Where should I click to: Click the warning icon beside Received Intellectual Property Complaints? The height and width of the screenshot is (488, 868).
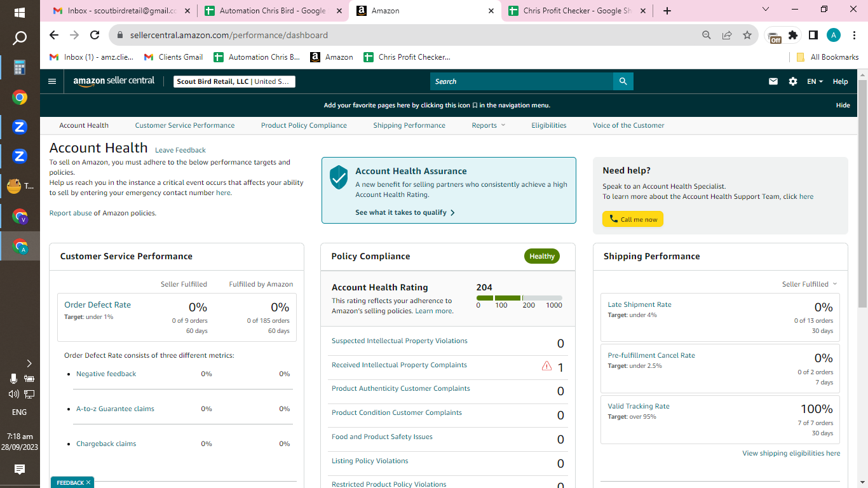[x=546, y=366]
